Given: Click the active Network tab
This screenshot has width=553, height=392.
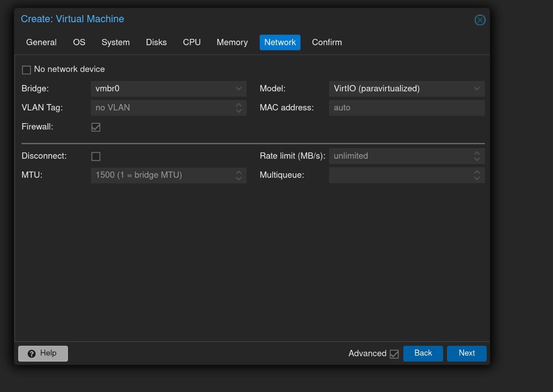Looking at the screenshot, I should (280, 42).
